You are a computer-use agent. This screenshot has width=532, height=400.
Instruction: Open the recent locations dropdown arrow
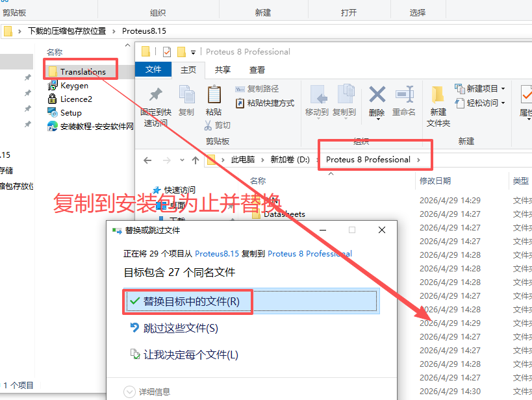(x=182, y=160)
